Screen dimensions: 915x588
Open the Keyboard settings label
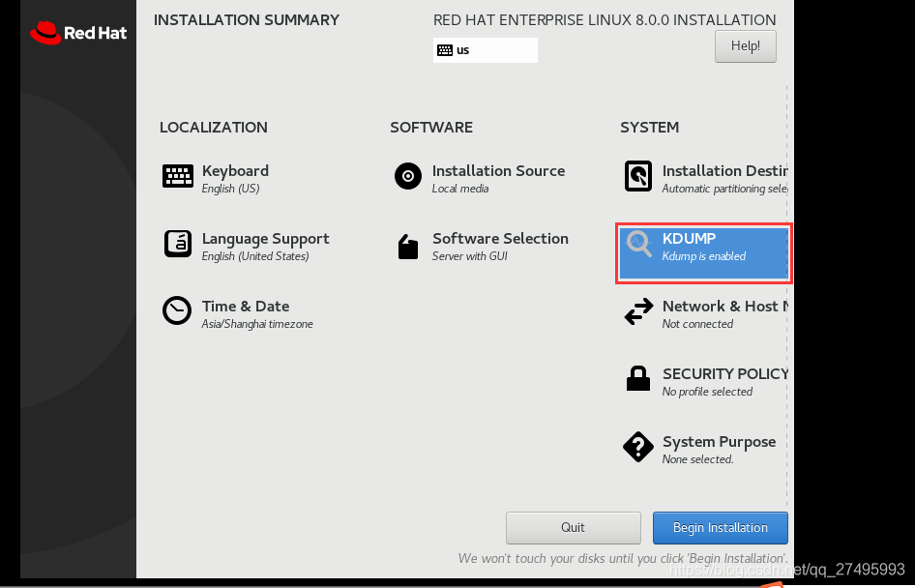[235, 171]
